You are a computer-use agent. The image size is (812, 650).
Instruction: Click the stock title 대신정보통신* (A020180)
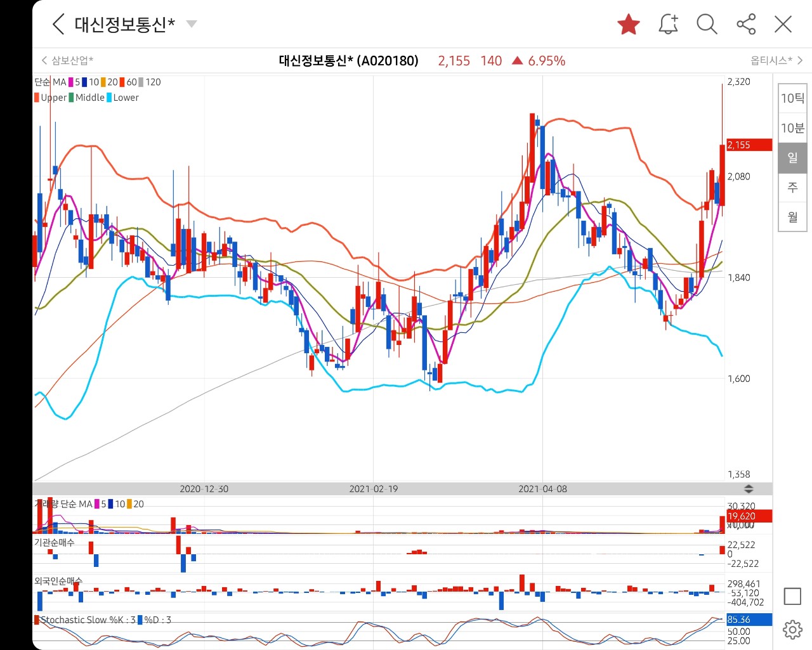[x=349, y=61]
